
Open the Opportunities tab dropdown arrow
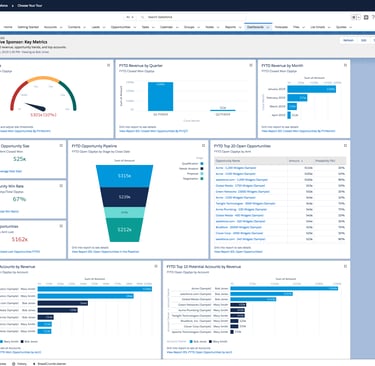pos(135,27)
